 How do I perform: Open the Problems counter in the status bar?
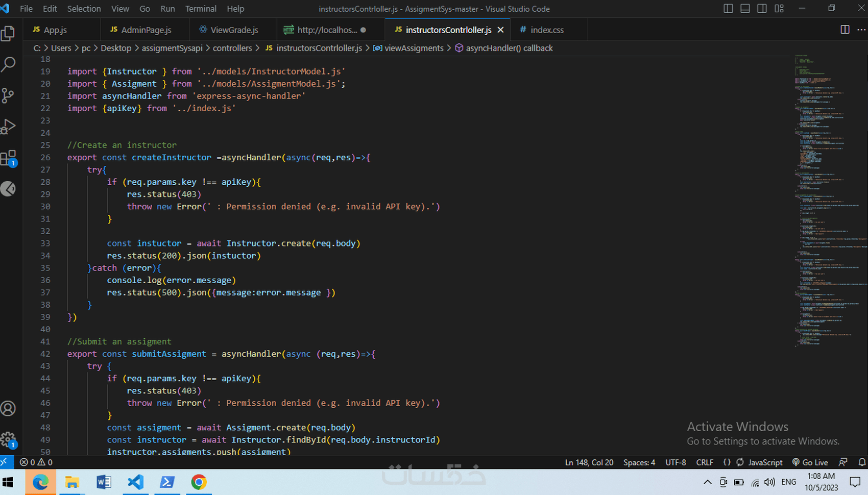point(36,462)
